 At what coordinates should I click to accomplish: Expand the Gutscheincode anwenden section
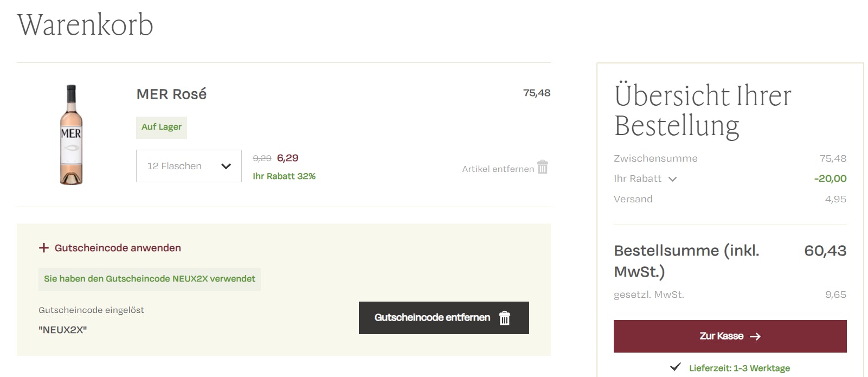click(118, 248)
